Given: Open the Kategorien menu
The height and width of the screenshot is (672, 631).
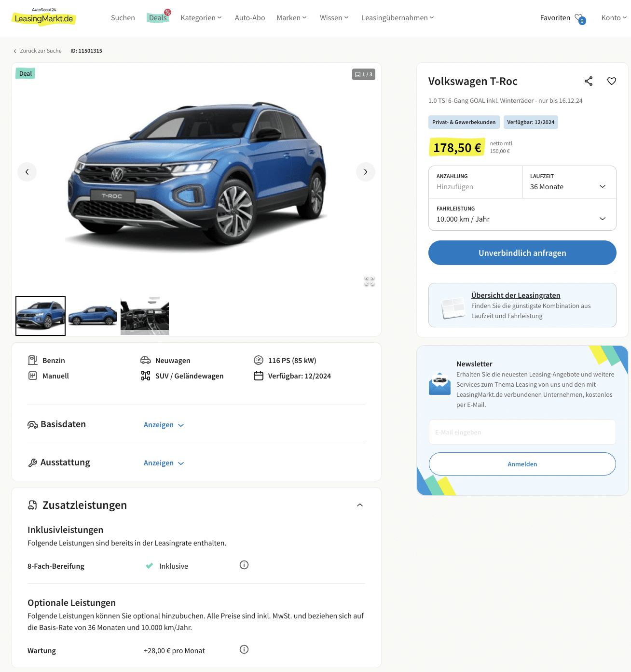Looking at the screenshot, I should coord(201,18).
